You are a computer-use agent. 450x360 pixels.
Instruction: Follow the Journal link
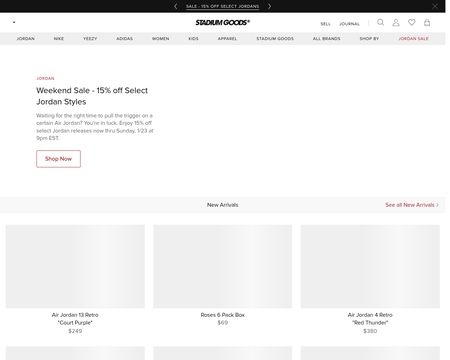click(349, 24)
